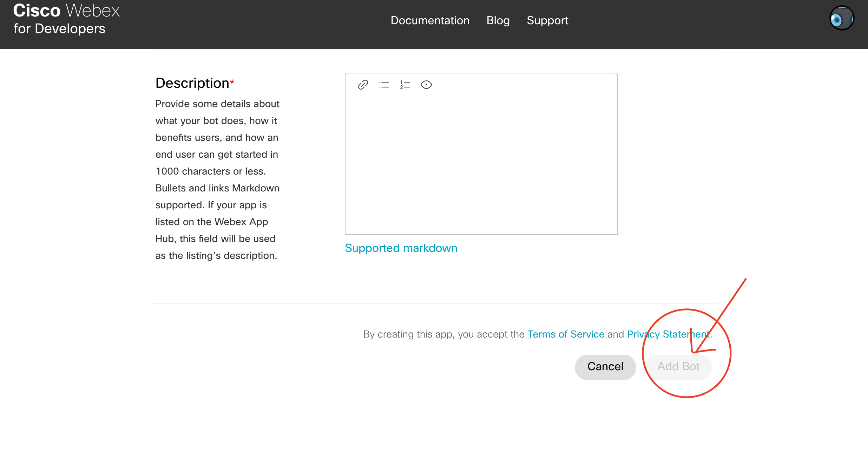Toggle markdown preview eye icon
Image resolution: width=868 pixels, height=451 pixels.
[426, 85]
